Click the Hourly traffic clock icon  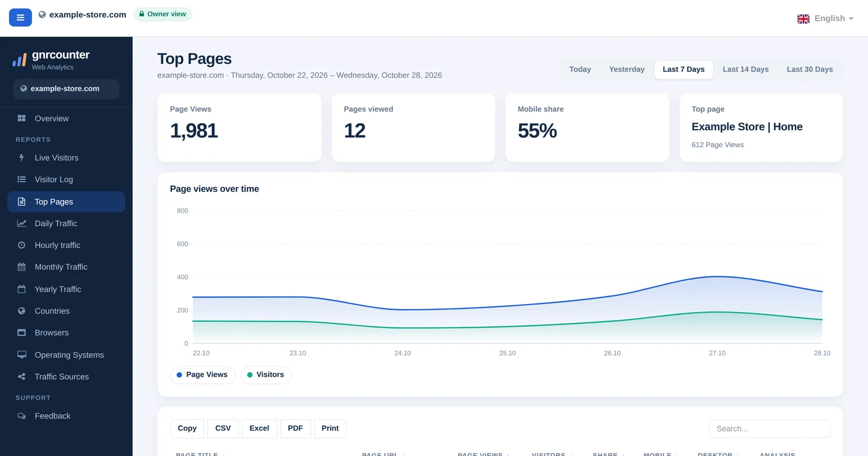point(22,245)
